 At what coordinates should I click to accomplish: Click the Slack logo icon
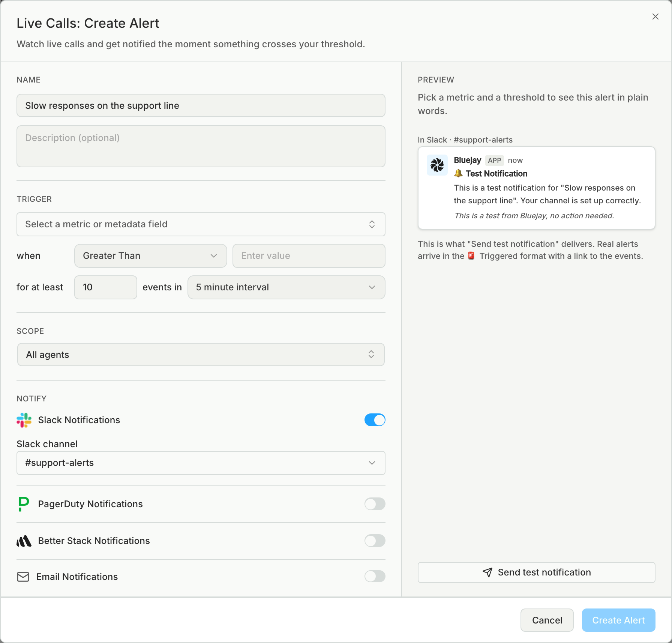pyautogui.click(x=24, y=420)
